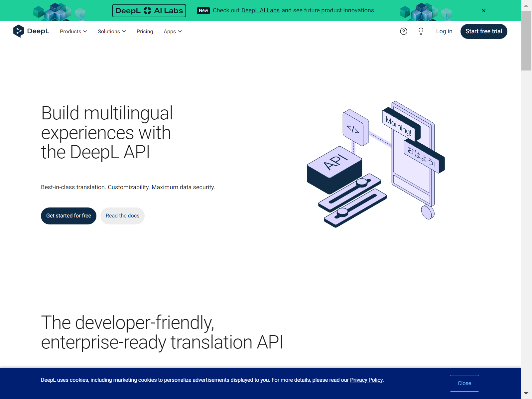Click the Log in link
Screen dimensions: 532x399
[x=444, y=31]
